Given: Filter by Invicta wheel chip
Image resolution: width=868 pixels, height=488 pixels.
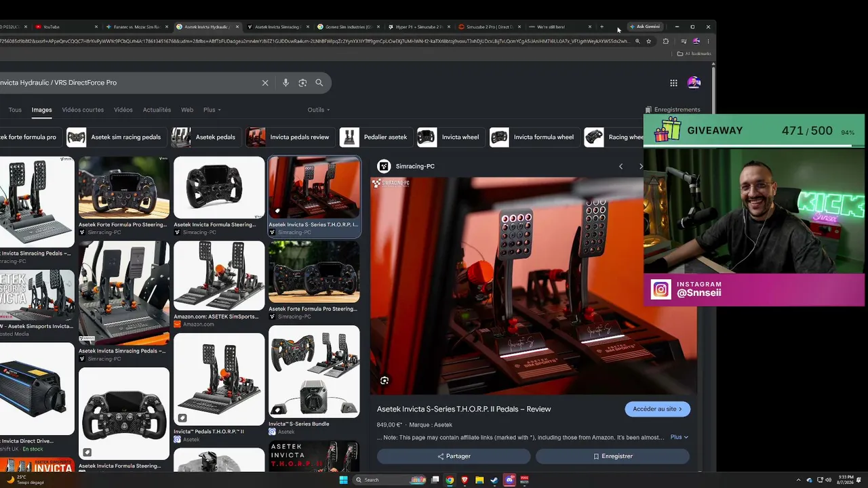Looking at the screenshot, I should click(x=450, y=137).
